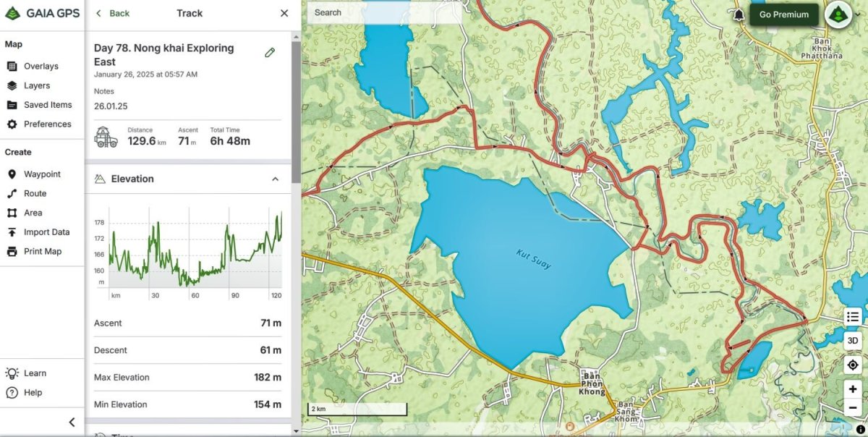Zoom in with the plus button
Viewport: 868px width, 437px height.
(853, 389)
